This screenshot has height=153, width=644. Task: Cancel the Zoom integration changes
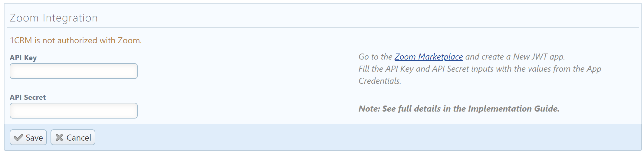click(73, 137)
